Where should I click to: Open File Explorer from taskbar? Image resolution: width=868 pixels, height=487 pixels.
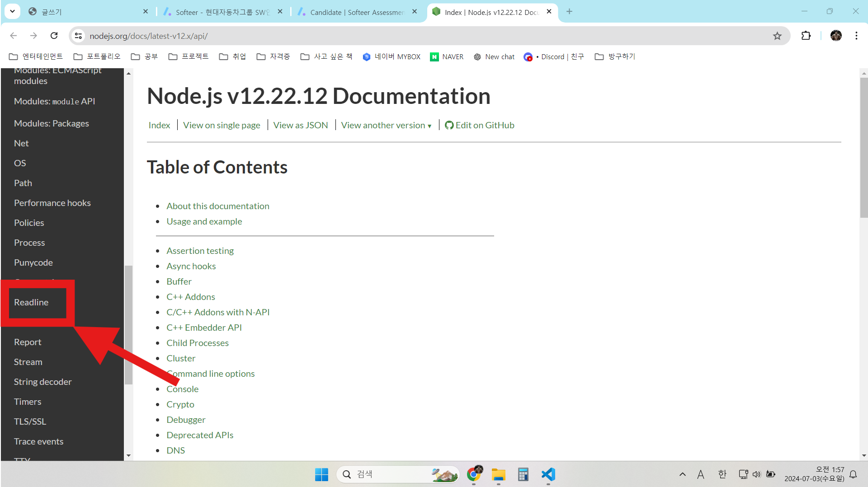499,474
